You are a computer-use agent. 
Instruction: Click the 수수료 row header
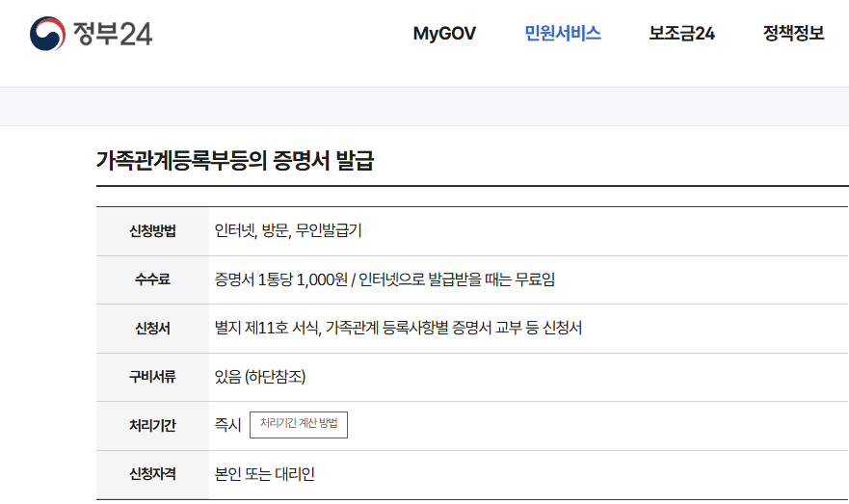[x=152, y=279]
